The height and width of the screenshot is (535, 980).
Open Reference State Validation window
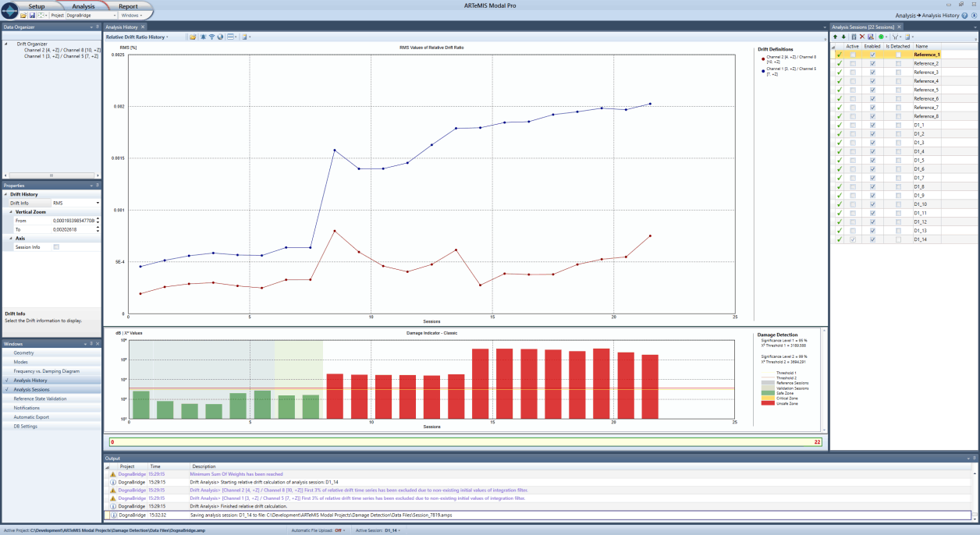tap(51, 399)
